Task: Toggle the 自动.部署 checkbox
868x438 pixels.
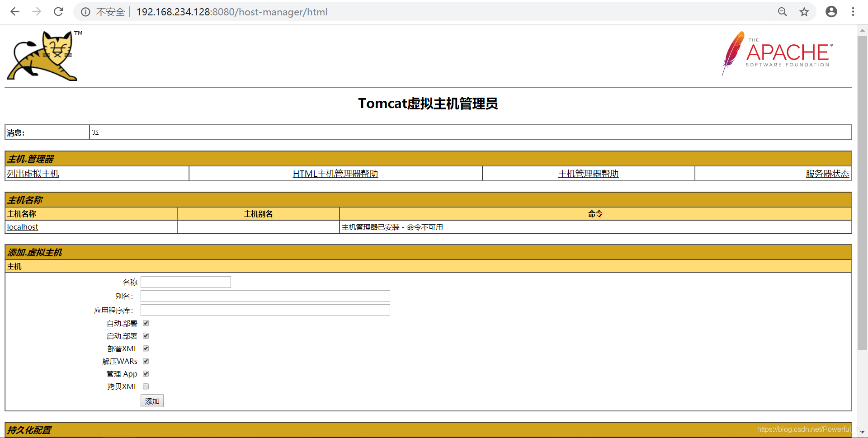Action: click(x=146, y=323)
